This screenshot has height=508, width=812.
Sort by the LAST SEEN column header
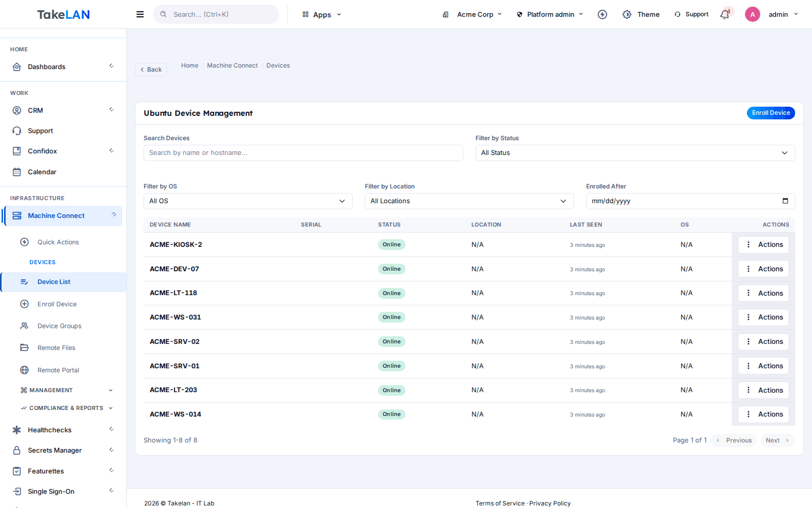[586, 225]
